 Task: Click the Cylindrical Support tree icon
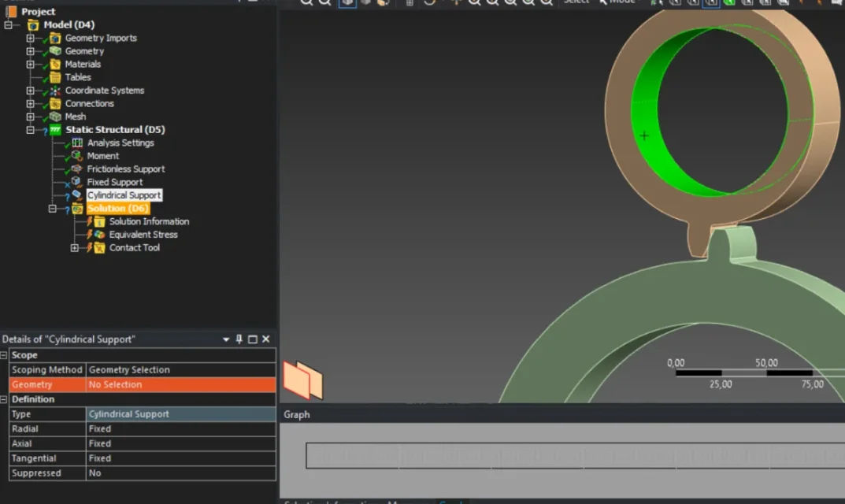click(x=76, y=195)
